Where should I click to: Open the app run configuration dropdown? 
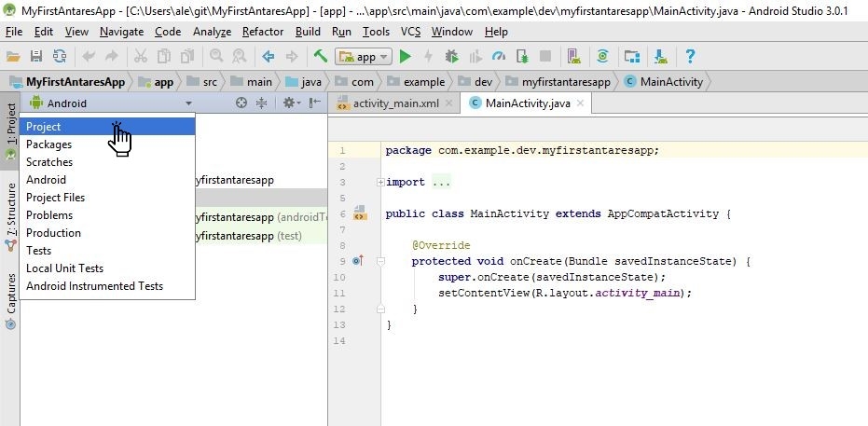363,57
